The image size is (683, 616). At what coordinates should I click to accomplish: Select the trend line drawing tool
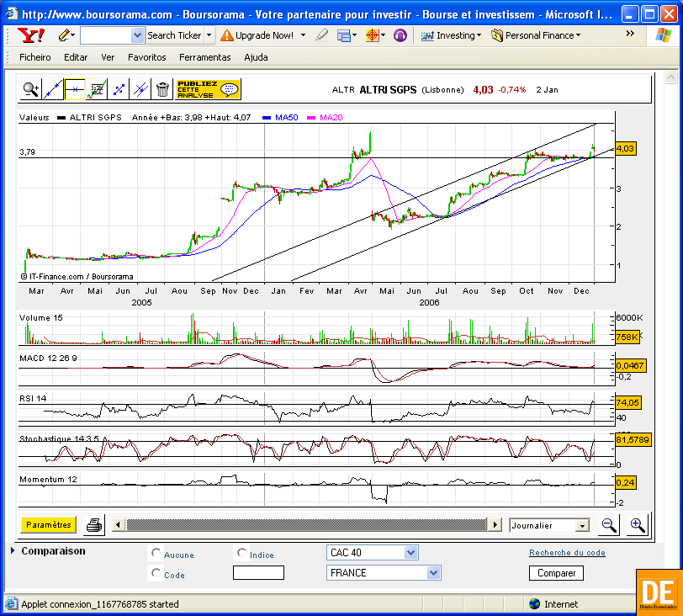click(53, 90)
